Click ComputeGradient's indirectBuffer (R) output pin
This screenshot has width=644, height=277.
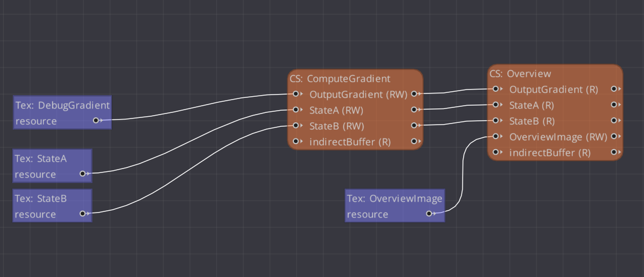coord(414,141)
